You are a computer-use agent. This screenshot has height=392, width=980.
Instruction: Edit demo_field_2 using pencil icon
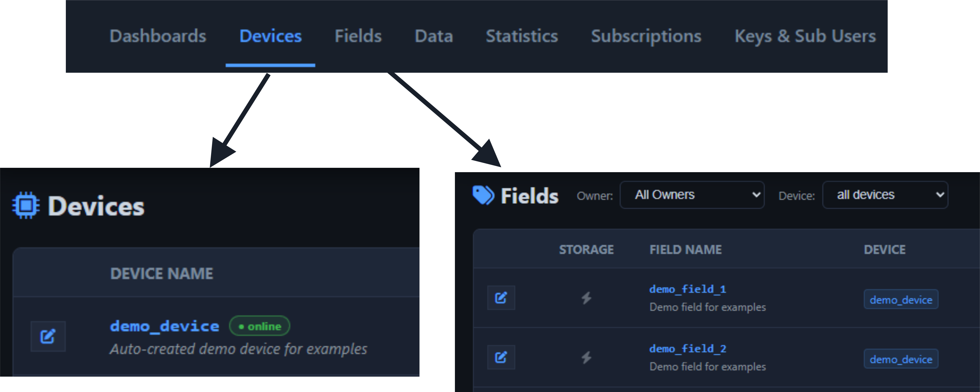coord(501,357)
